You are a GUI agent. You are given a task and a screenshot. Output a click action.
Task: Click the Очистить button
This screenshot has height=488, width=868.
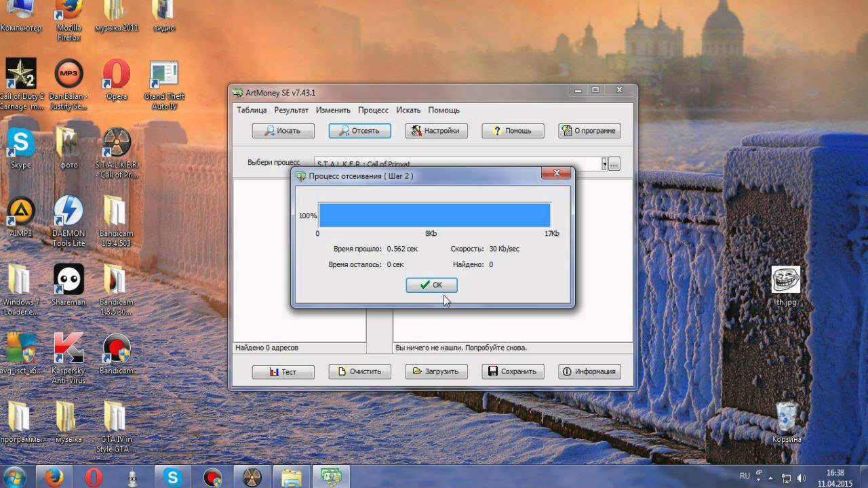(360, 371)
